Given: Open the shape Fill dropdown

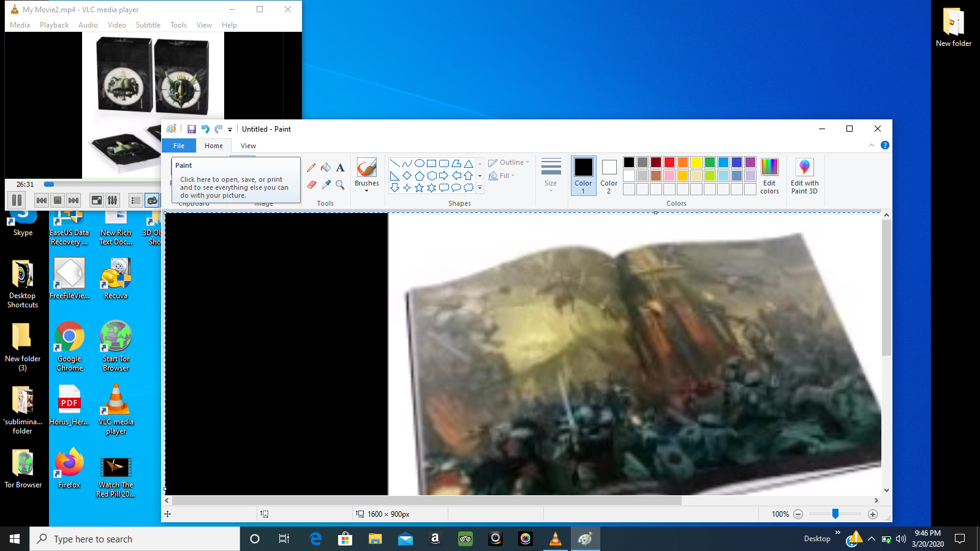Looking at the screenshot, I should point(502,176).
